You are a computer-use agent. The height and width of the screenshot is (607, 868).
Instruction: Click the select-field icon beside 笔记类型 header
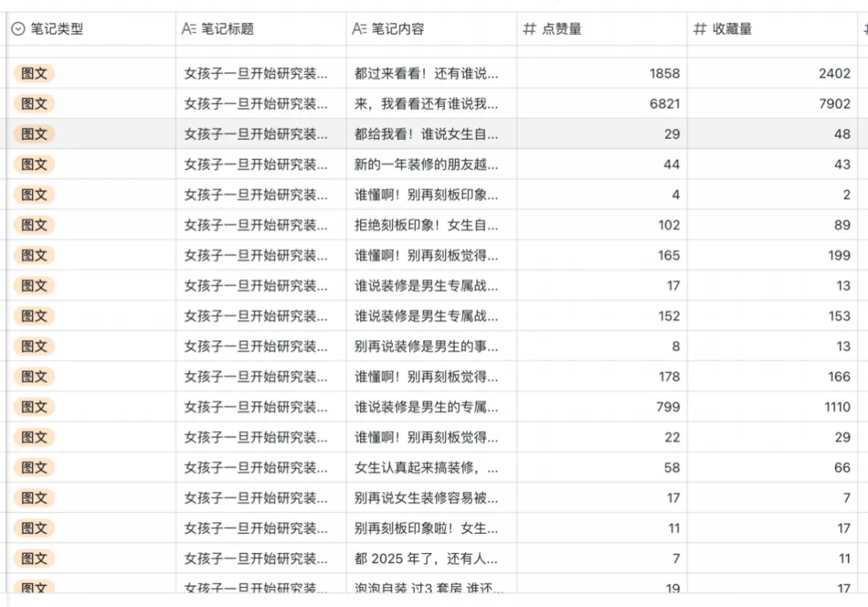pyautogui.click(x=18, y=29)
